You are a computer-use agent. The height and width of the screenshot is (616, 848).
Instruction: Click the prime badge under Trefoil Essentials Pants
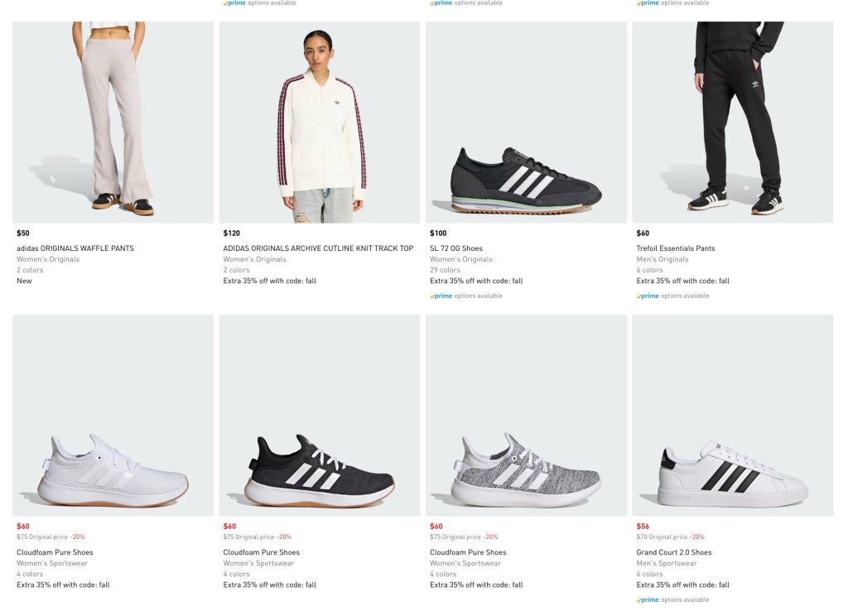point(648,296)
